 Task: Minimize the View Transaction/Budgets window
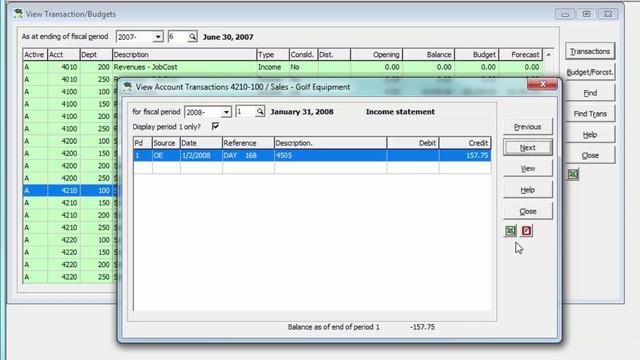(x=565, y=14)
